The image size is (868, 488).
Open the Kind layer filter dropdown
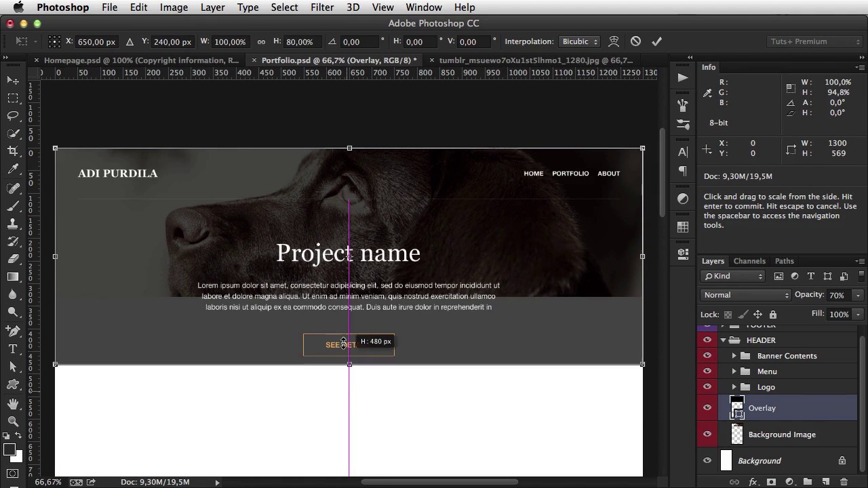coord(733,277)
